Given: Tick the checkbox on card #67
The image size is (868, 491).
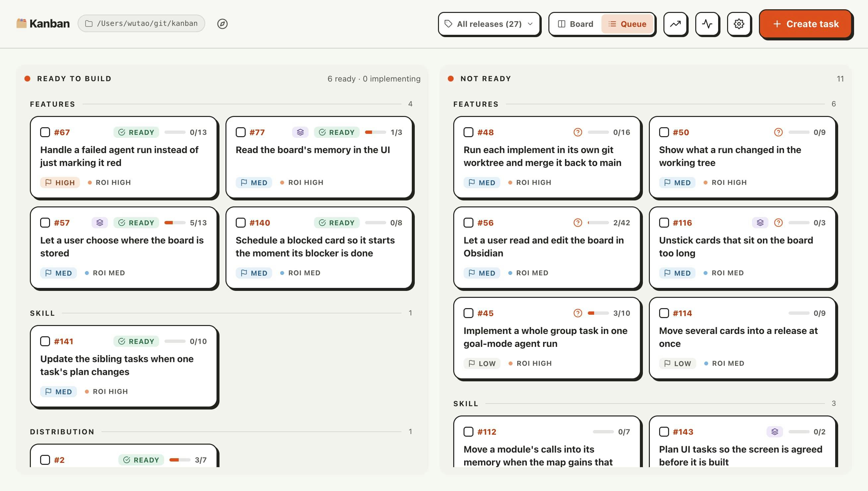Looking at the screenshot, I should point(45,132).
